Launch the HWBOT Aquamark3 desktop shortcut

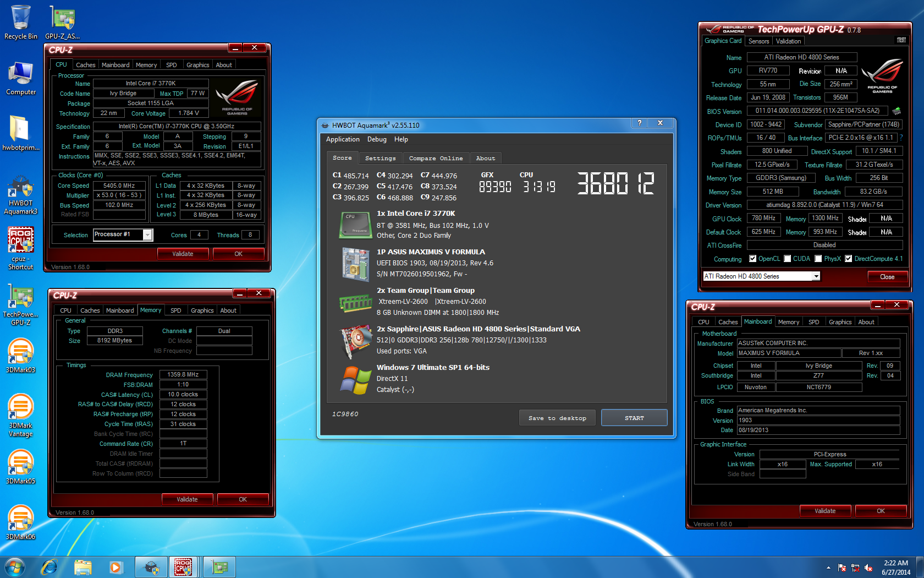(x=21, y=195)
